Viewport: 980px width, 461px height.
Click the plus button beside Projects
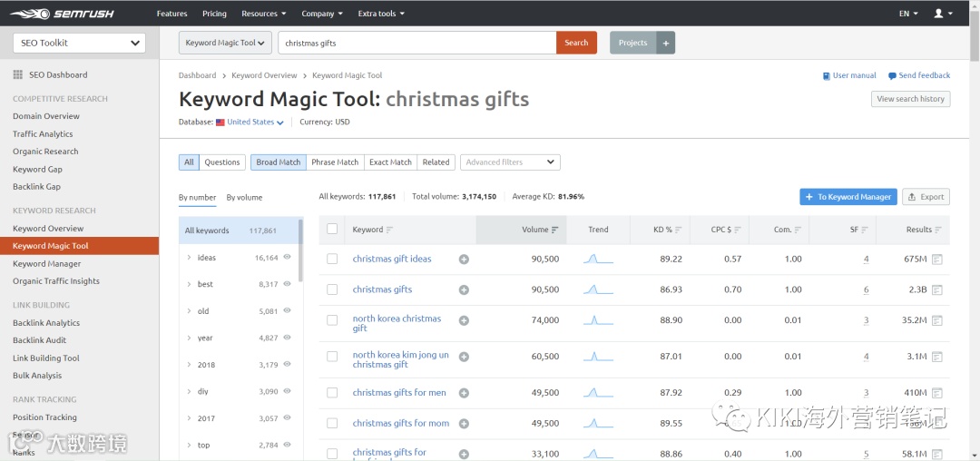pyautogui.click(x=666, y=43)
